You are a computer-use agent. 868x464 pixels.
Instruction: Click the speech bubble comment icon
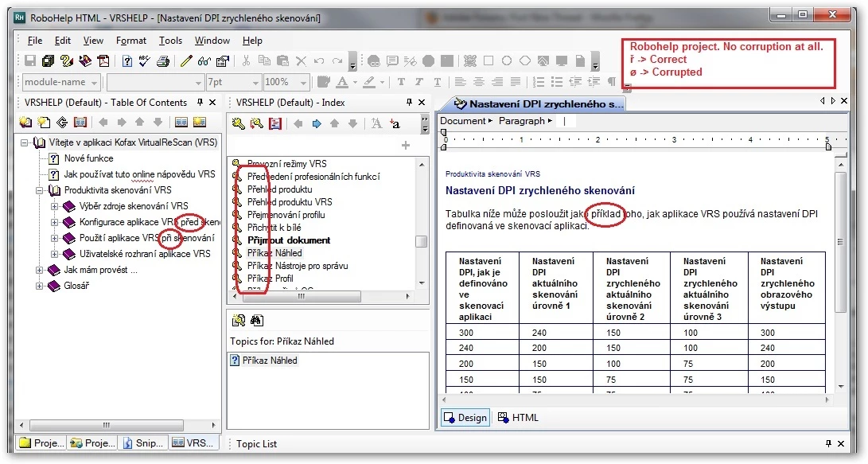(x=392, y=61)
